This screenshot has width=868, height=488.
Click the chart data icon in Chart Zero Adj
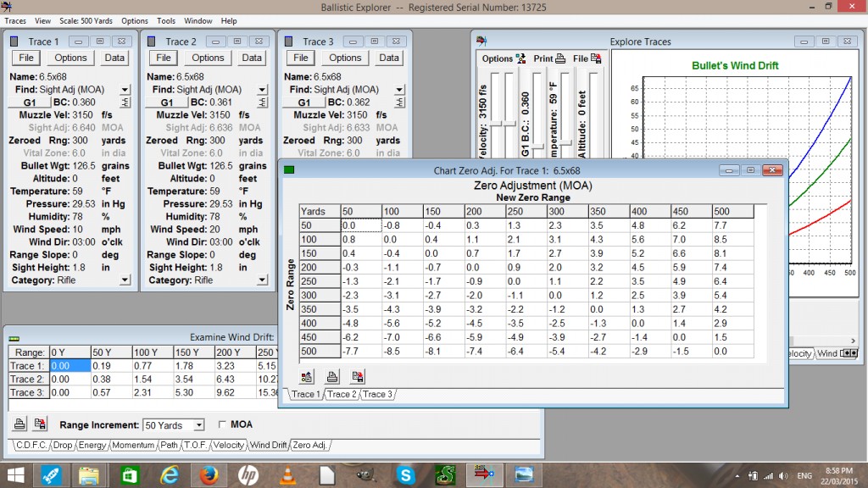pos(306,376)
